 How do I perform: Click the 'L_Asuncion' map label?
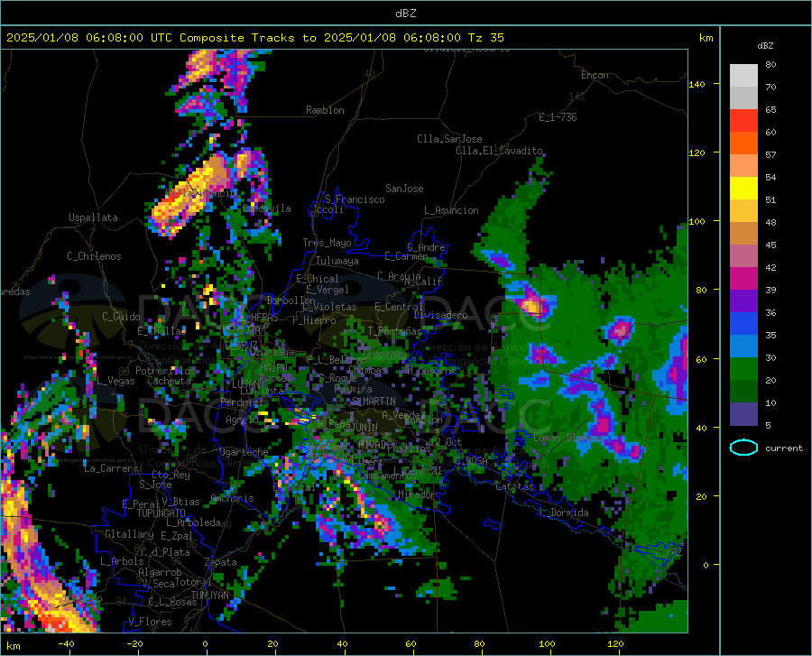pyautogui.click(x=451, y=210)
